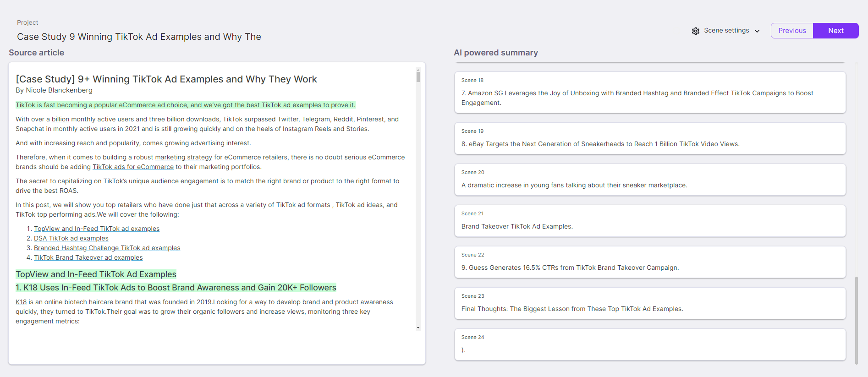Open 'TopView and In-Feed TikTok ad examples' link
The height and width of the screenshot is (377, 868).
tap(97, 229)
